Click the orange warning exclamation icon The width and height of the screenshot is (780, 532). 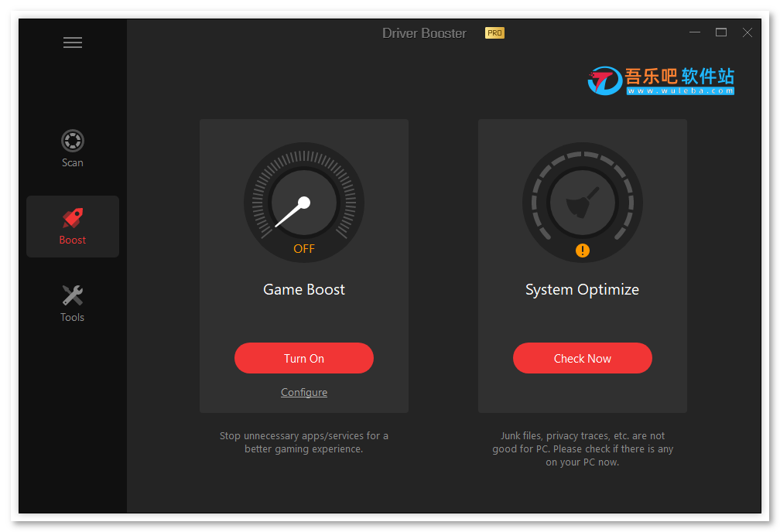tap(583, 251)
